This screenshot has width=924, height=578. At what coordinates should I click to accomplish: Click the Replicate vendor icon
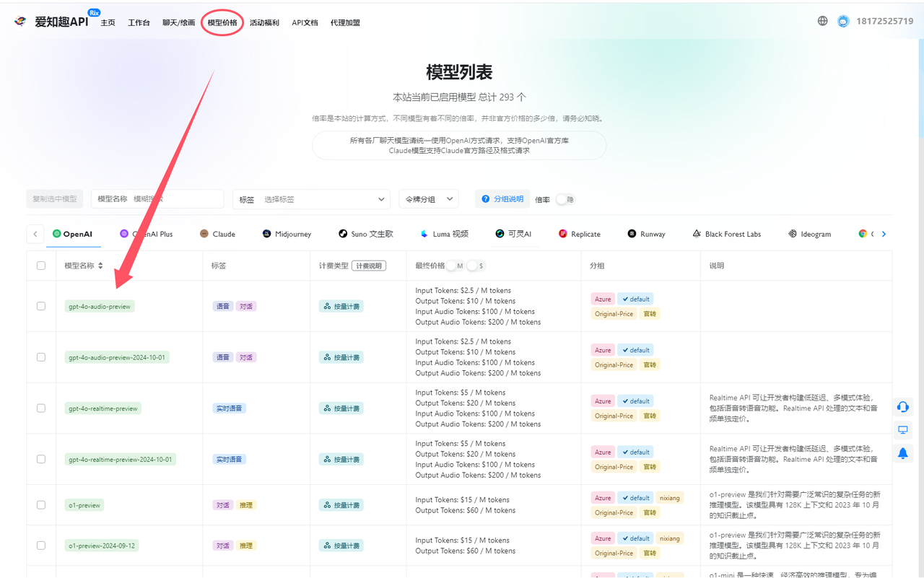[x=563, y=234]
